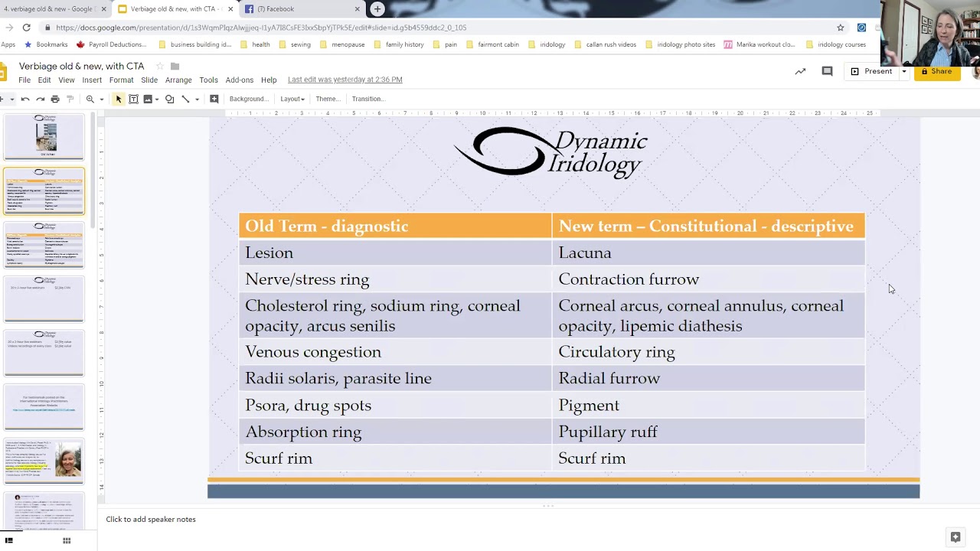Select the arrow cursor tool

tap(119, 99)
